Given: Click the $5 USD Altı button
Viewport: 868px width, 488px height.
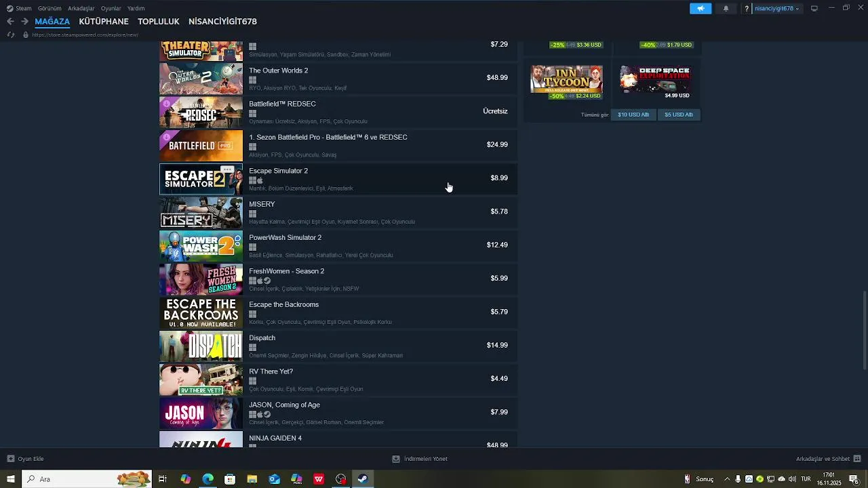Looking at the screenshot, I should [679, 115].
